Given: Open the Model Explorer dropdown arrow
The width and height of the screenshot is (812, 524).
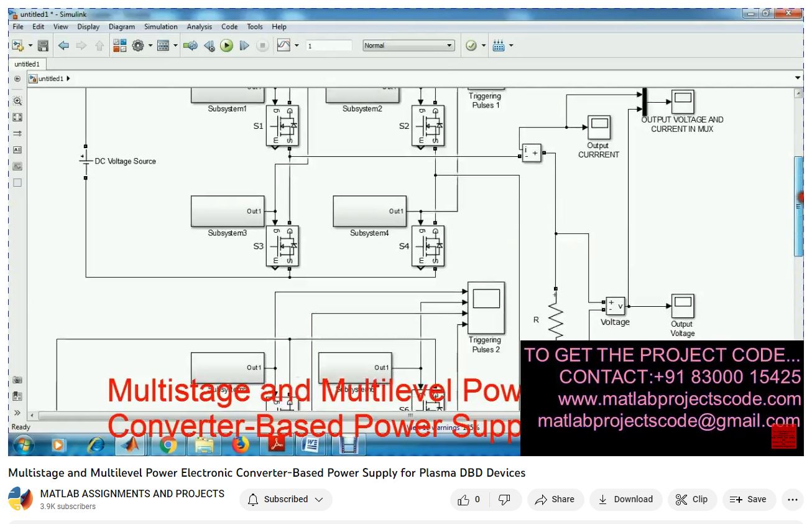Looking at the screenshot, I should (175, 45).
